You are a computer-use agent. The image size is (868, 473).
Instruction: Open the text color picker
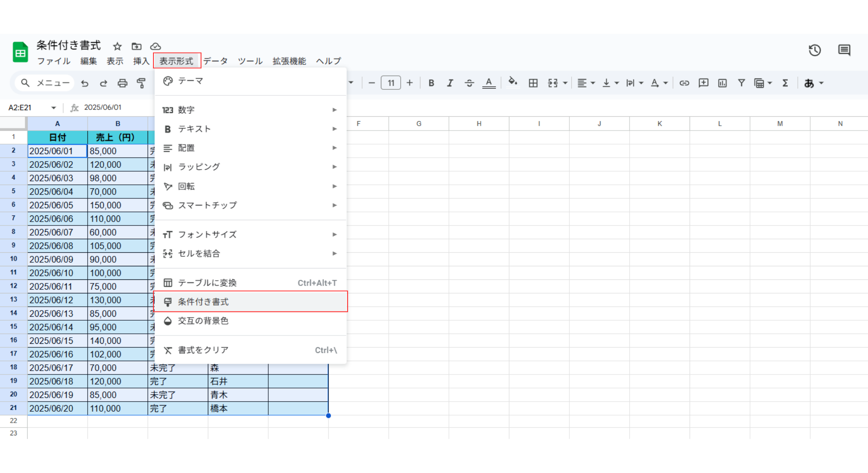point(489,83)
